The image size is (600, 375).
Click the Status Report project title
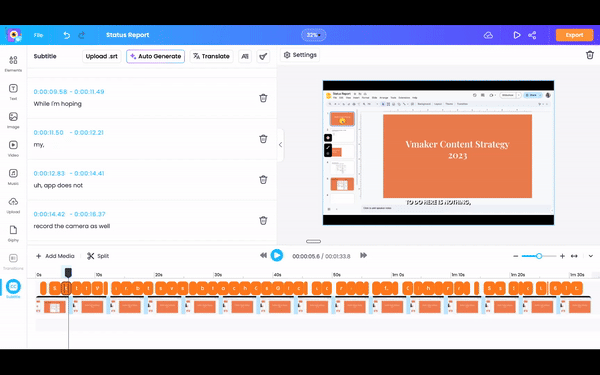[127, 35]
